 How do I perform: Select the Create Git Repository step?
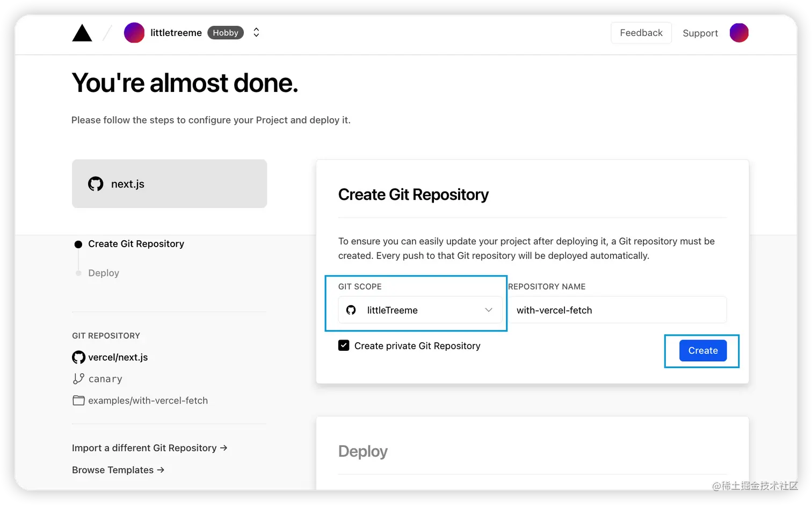[x=136, y=243]
